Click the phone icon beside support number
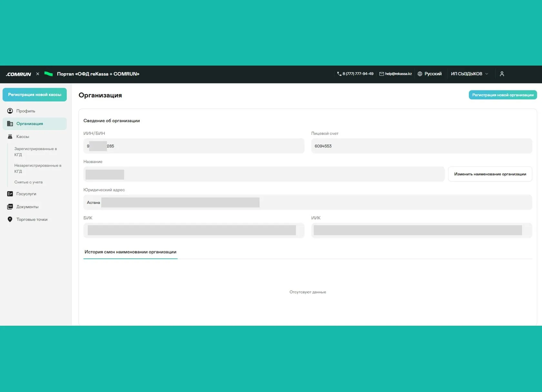 coord(339,74)
